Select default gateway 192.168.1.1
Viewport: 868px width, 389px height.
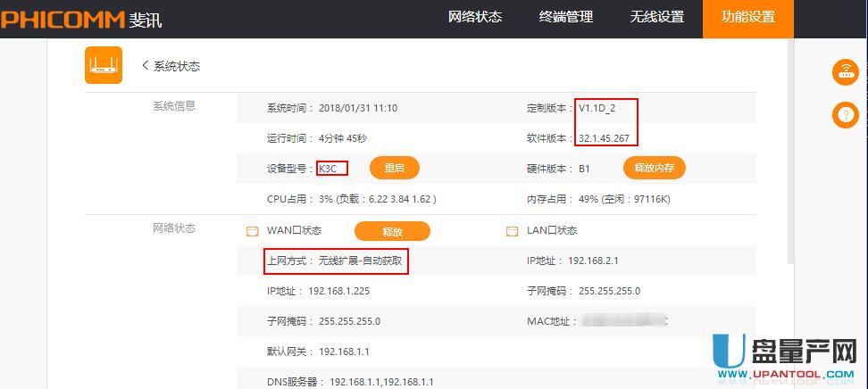pyautogui.click(x=344, y=352)
